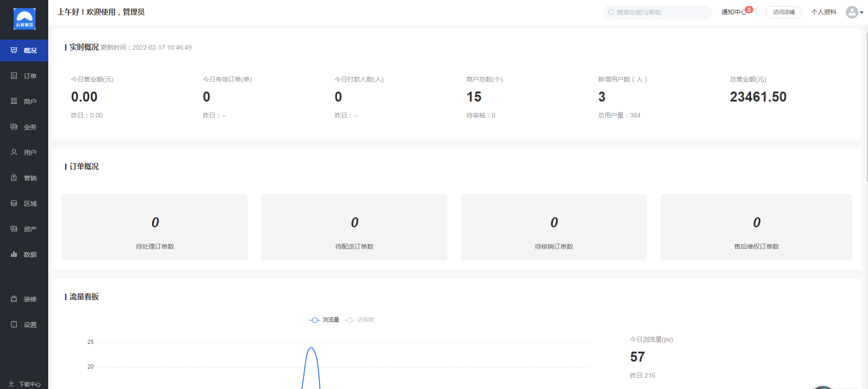Click the 总营业额 value 23461.50
Viewport: 868px width, 389px height.
point(758,97)
